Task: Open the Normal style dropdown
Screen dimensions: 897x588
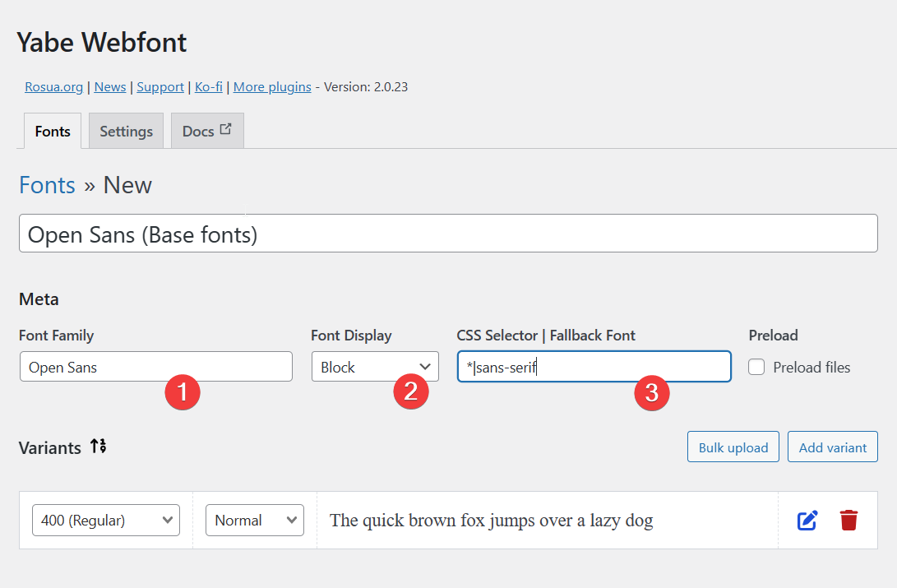Action: click(255, 521)
